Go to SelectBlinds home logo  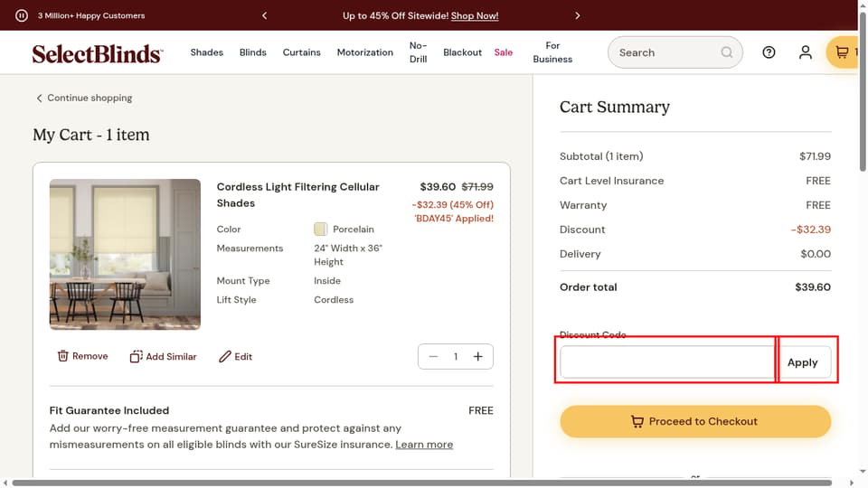98,53
